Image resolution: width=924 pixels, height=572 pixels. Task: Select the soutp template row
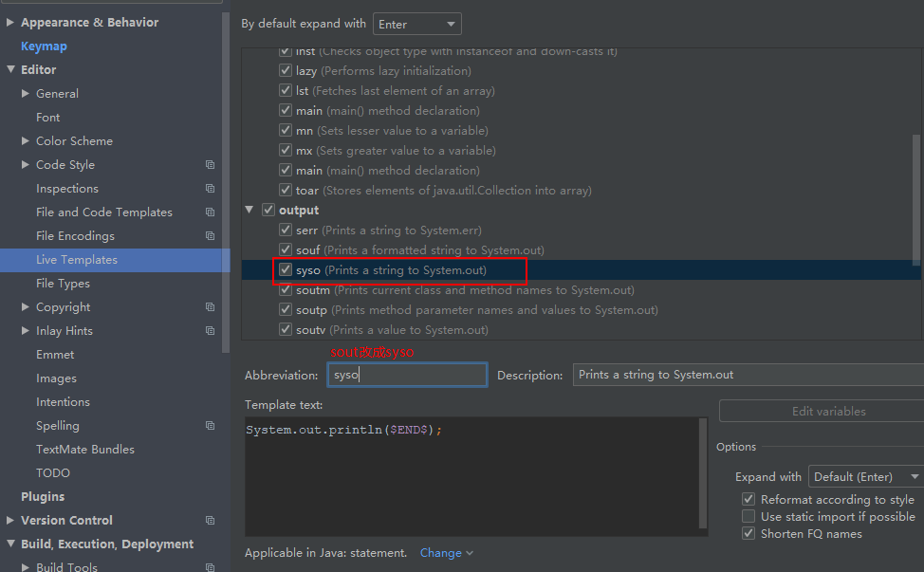coord(581,310)
